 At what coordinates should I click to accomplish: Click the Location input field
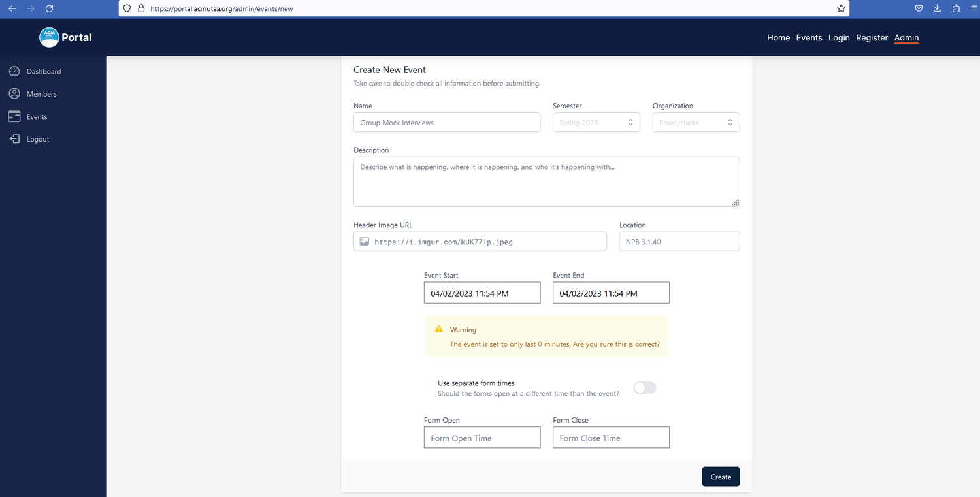click(679, 242)
